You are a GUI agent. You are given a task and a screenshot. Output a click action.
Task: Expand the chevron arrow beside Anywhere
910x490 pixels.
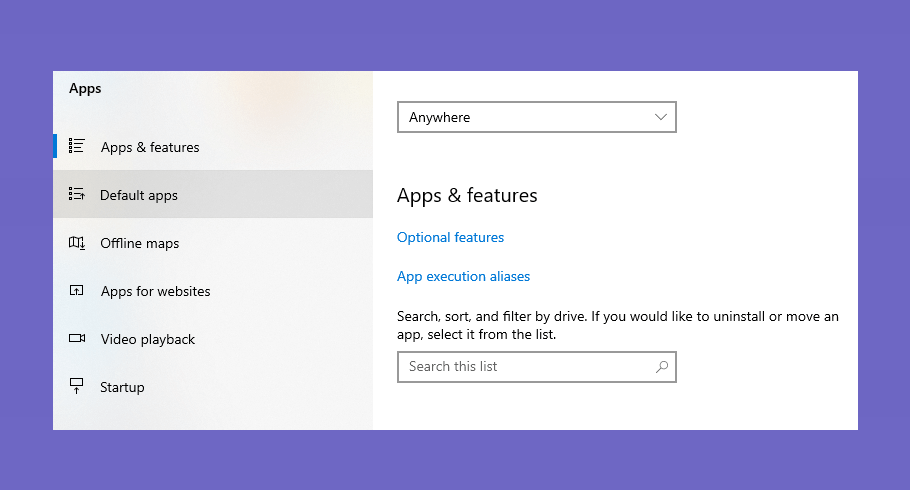pyautogui.click(x=660, y=117)
